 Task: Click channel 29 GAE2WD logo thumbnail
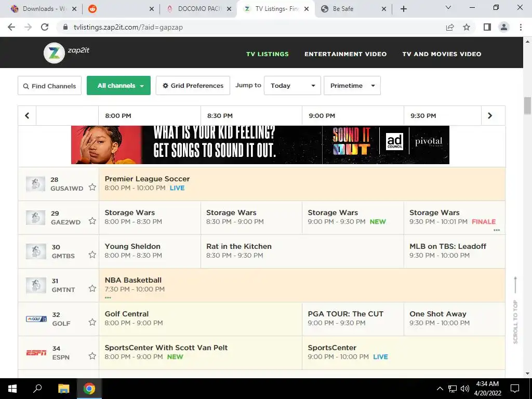[36, 218]
